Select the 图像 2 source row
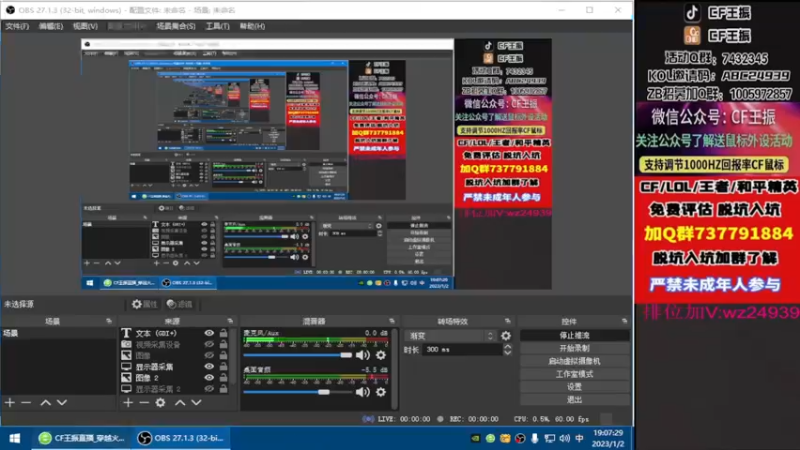Image resolution: width=800 pixels, height=450 pixels. click(174, 378)
